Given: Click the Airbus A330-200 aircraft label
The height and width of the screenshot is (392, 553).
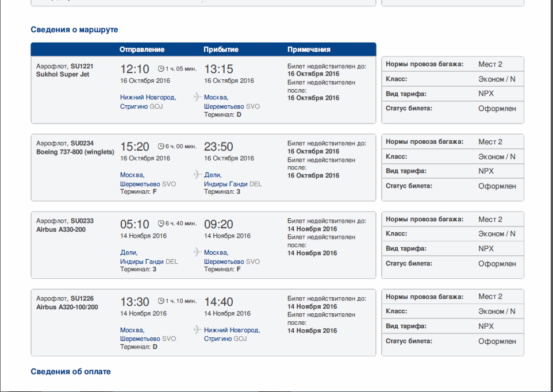Looking at the screenshot, I should coord(60,229).
